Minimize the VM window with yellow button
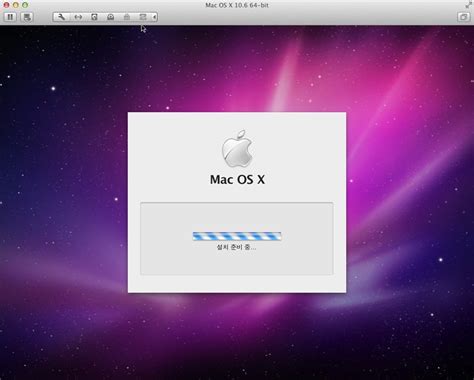 (x=16, y=5)
